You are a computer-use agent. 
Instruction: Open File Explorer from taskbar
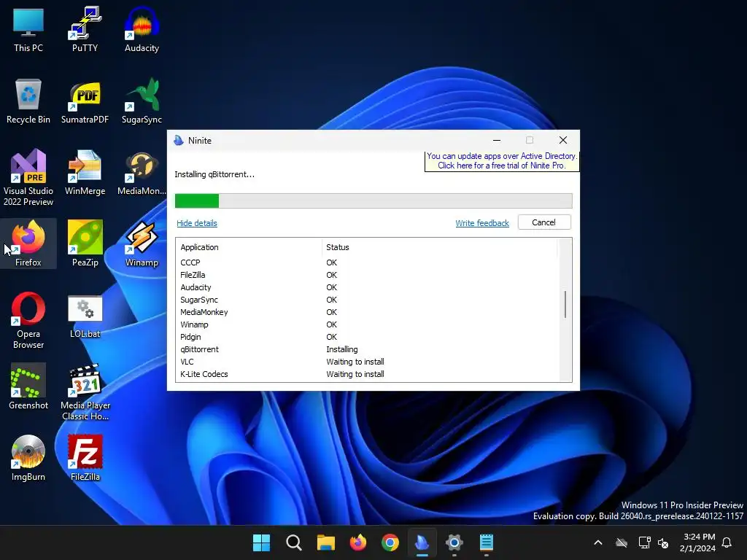326,542
